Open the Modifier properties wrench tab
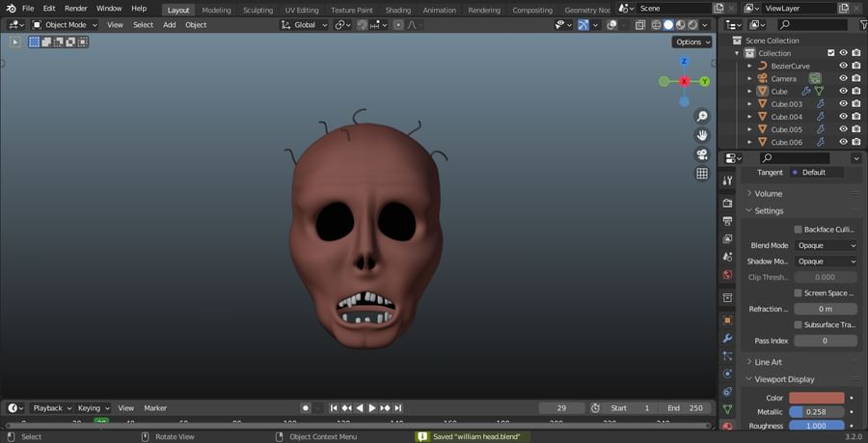868x443 pixels. point(727,337)
